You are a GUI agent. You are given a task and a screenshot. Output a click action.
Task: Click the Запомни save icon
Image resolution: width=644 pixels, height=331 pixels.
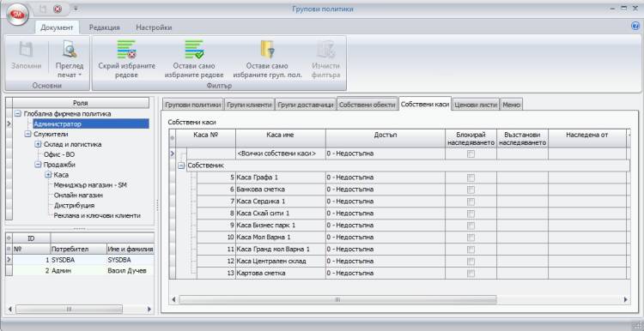27,50
